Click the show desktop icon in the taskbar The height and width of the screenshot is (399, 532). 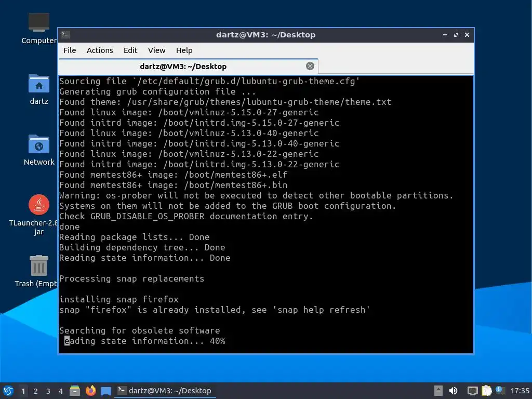click(x=106, y=391)
